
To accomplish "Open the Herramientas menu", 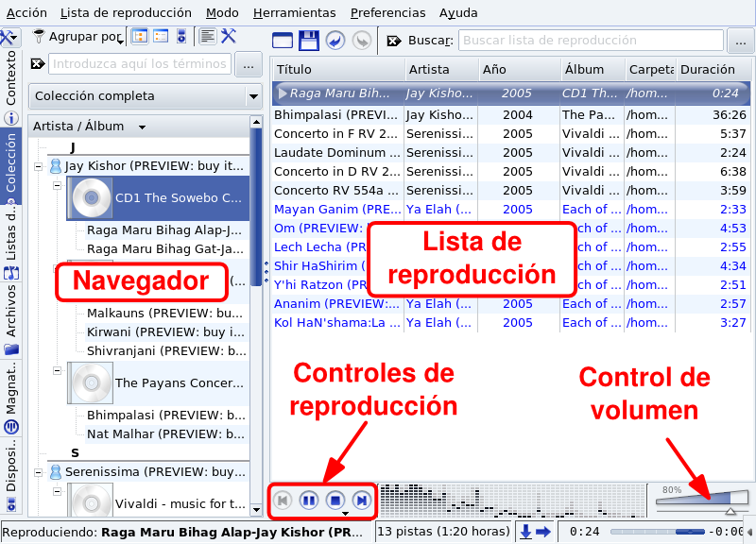I will (294, 13).
